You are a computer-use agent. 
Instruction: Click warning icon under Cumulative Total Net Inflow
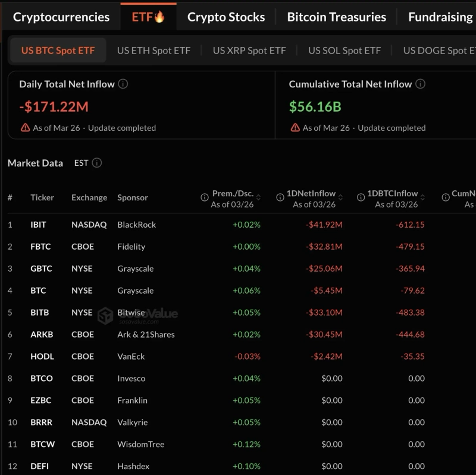(295, 128)
